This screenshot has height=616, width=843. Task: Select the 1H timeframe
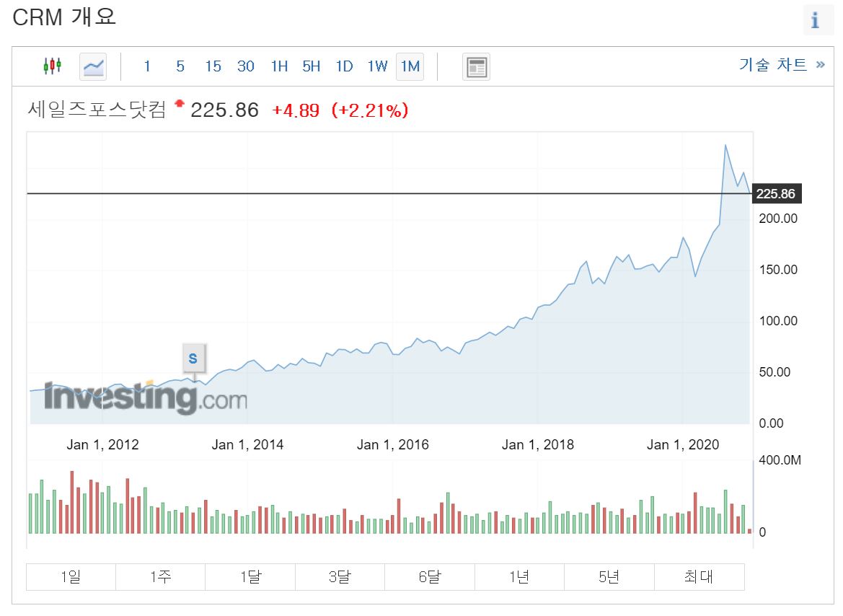(279, 66)
